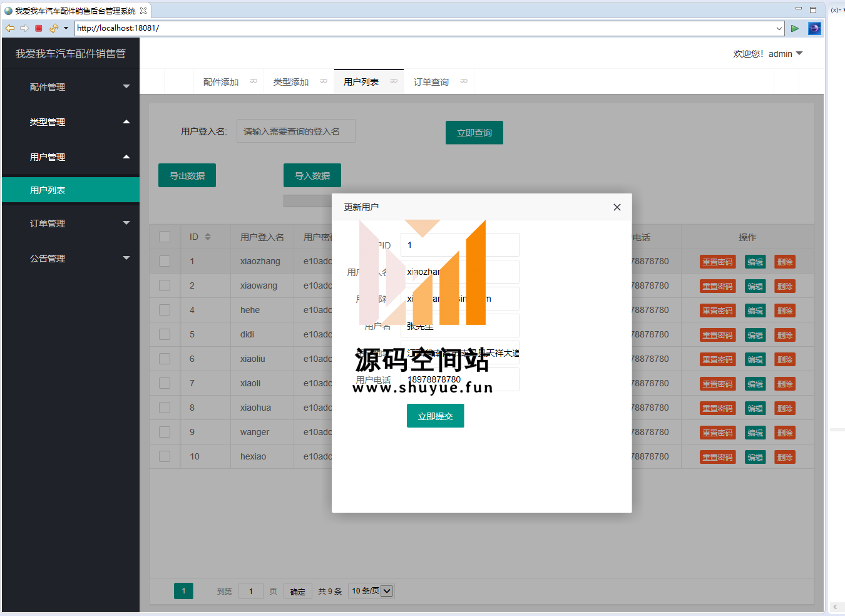845x616 pixels.
Task: Click 重置密码 for xiaohua's row
Action: (x=717, y=408)
